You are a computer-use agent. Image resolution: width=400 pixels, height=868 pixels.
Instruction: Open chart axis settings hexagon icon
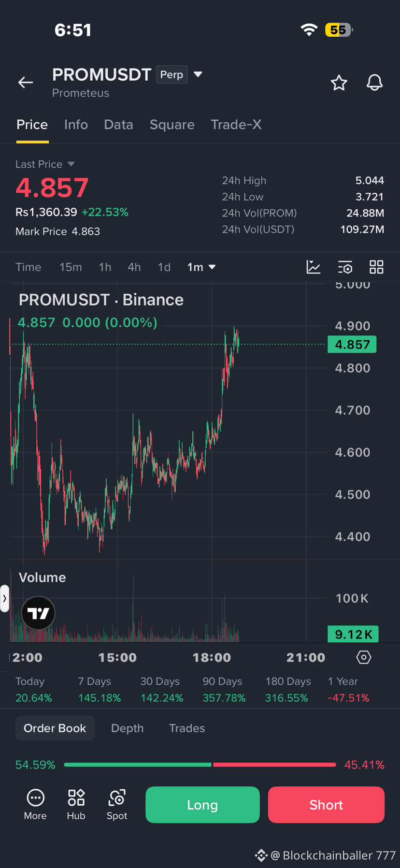[x=364, y=657]
